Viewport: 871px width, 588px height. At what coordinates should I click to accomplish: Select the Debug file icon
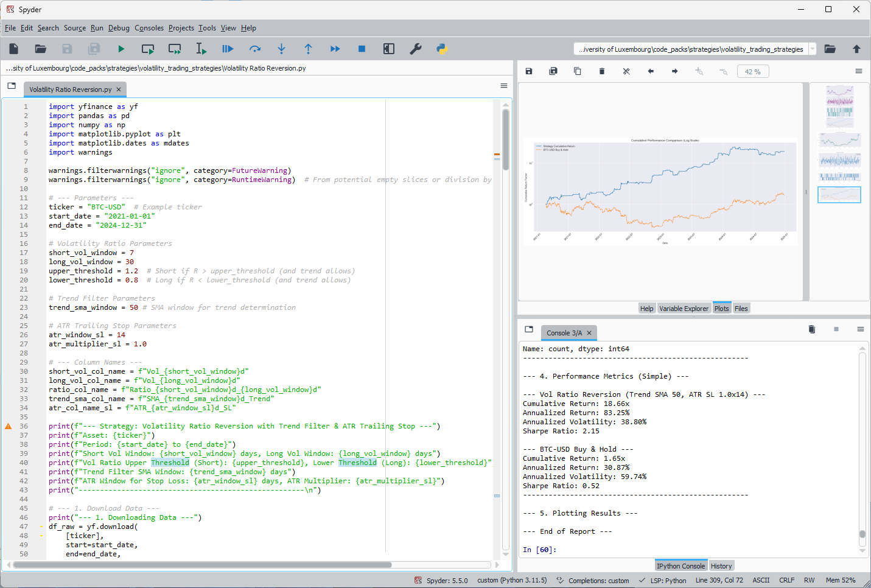[x=228, y=49]
